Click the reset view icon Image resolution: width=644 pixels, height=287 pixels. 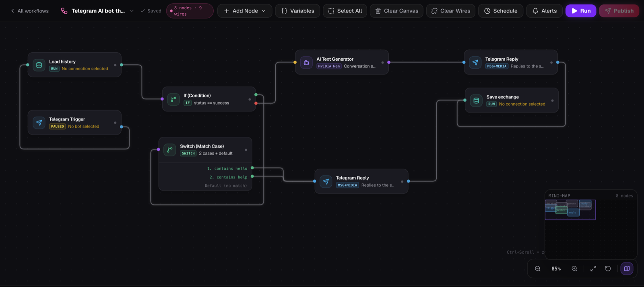pyautogui.click(x=608, y=269)
